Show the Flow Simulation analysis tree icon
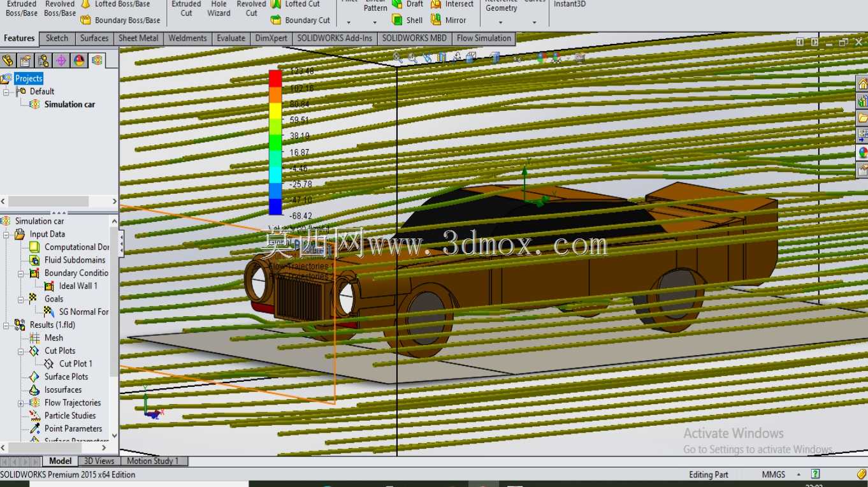 (x=97, y=61)
